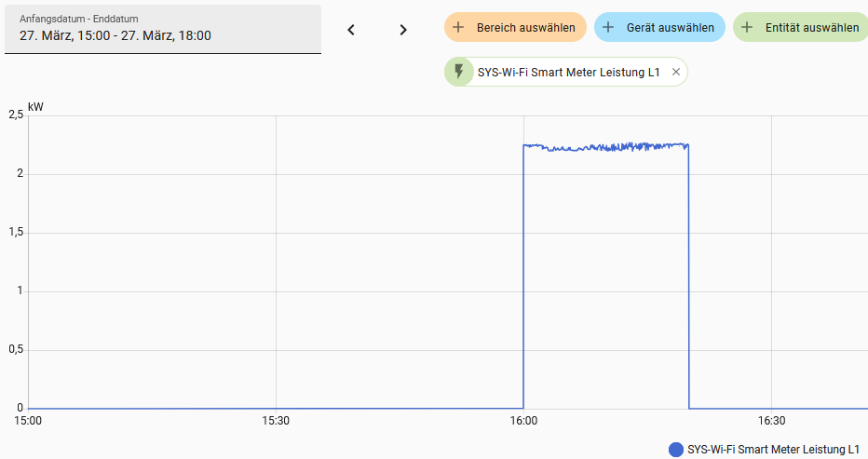
Task: Click the 15:00 label on time axis
Action: tap(28, 421)
